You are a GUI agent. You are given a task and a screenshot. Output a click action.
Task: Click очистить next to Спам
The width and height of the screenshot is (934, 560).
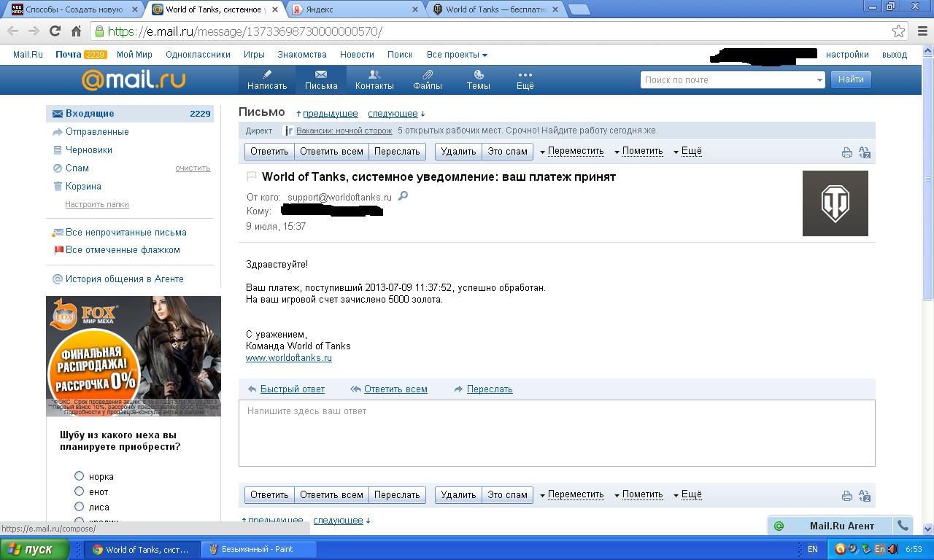(x=193, y=168)
